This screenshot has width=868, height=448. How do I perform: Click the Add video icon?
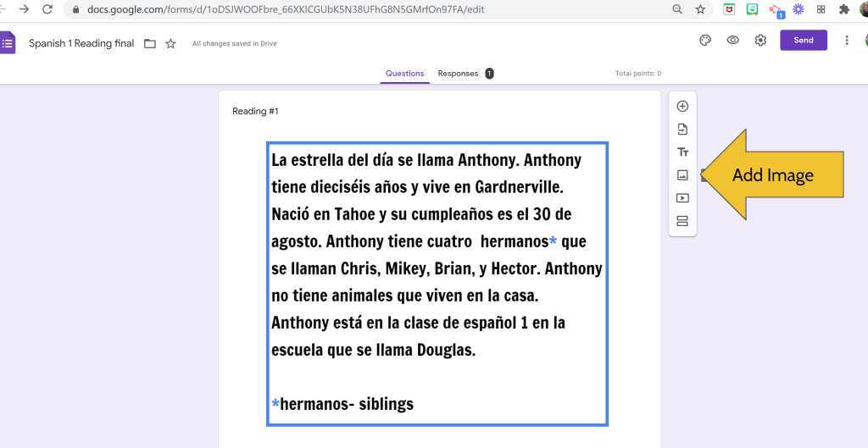coord(682,198)
